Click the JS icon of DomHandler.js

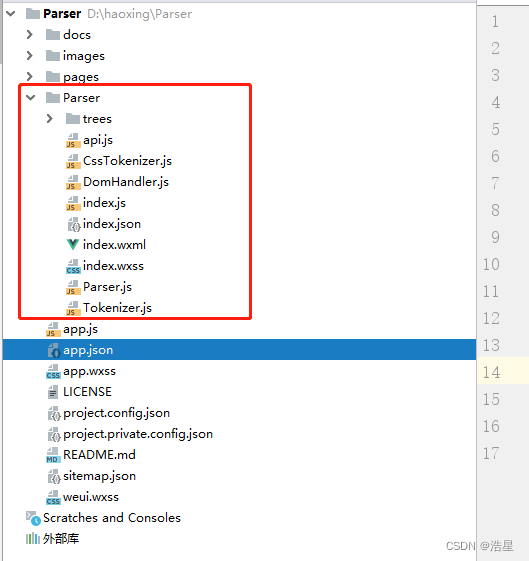click(73, 182)
